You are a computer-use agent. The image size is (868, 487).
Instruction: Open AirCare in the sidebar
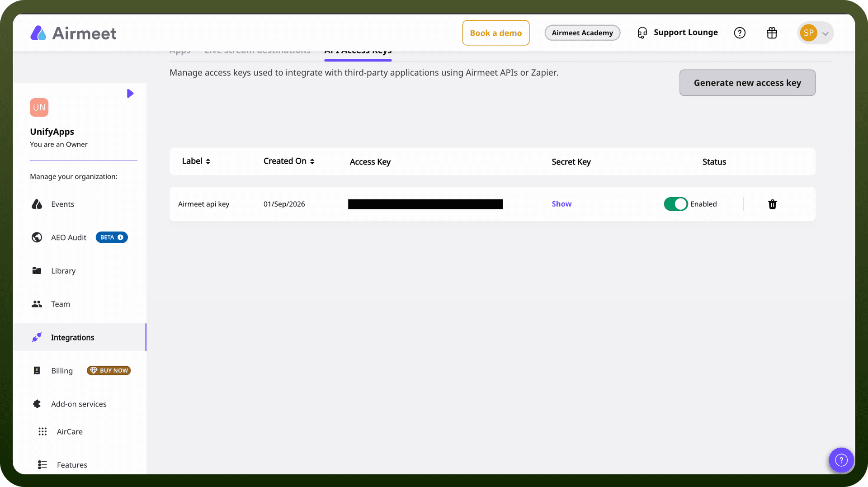pyautogui.click(x=70, y=432)
